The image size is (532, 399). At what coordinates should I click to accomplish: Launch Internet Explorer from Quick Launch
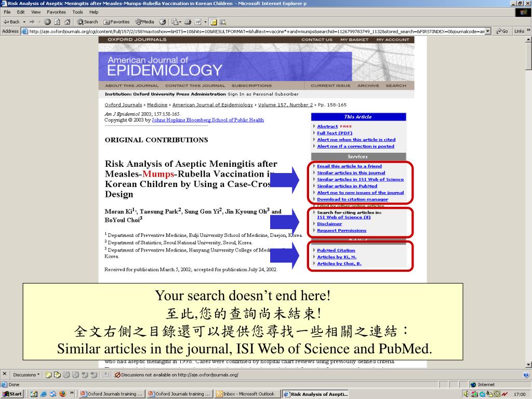tap(44, 394)
